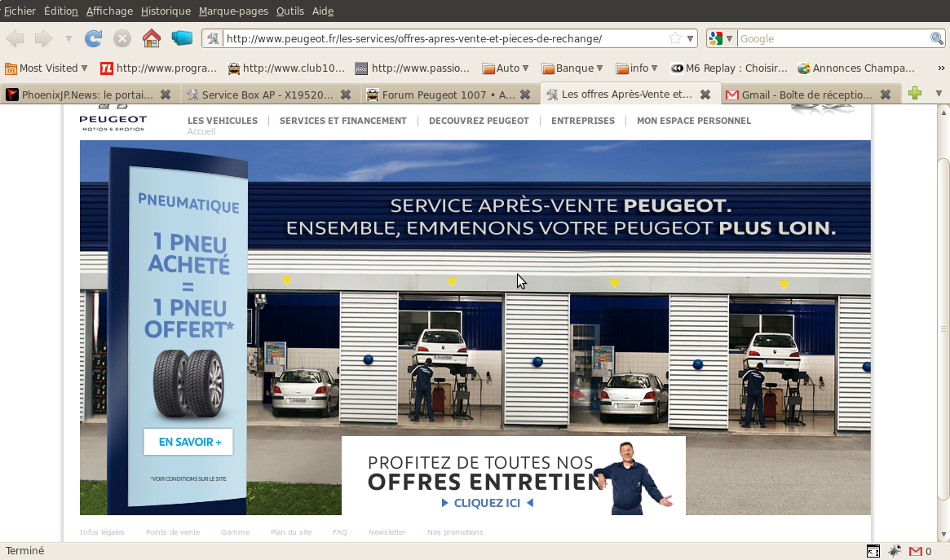Open SERVICES ET FINANCEMENT navigation item
The height and width of the screenshot is (560, 950).
(343, 121)
